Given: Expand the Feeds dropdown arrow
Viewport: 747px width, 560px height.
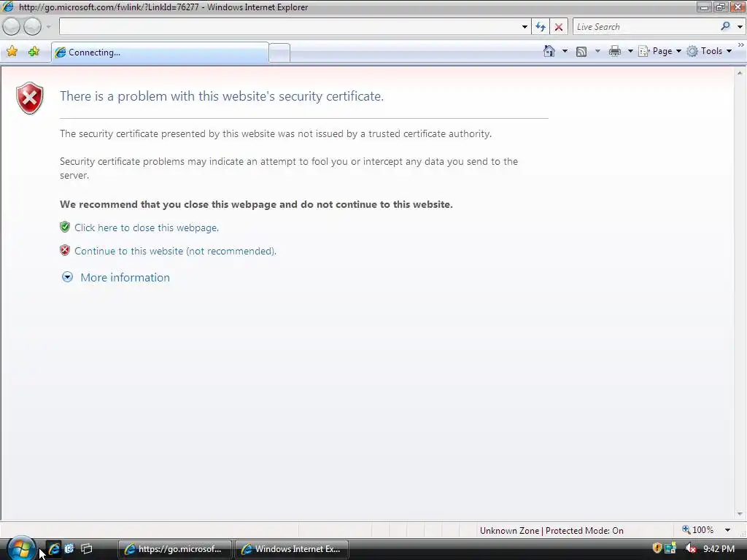Looking at the screenshot, I should (597, 51).
